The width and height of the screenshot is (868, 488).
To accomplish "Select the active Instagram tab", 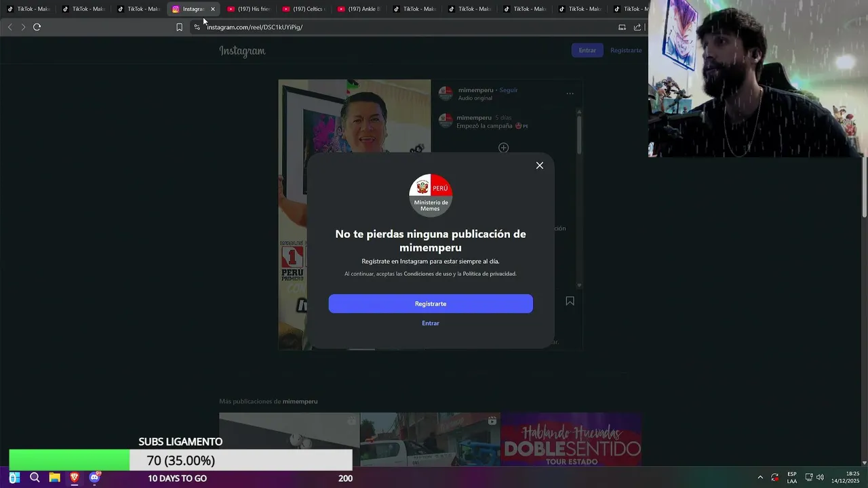I will [x=193, y=9].
